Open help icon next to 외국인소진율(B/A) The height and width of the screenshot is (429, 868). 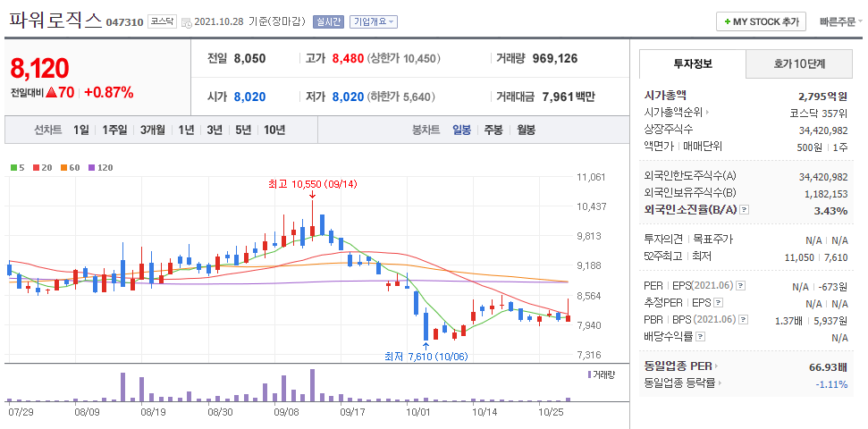point(745,210)
